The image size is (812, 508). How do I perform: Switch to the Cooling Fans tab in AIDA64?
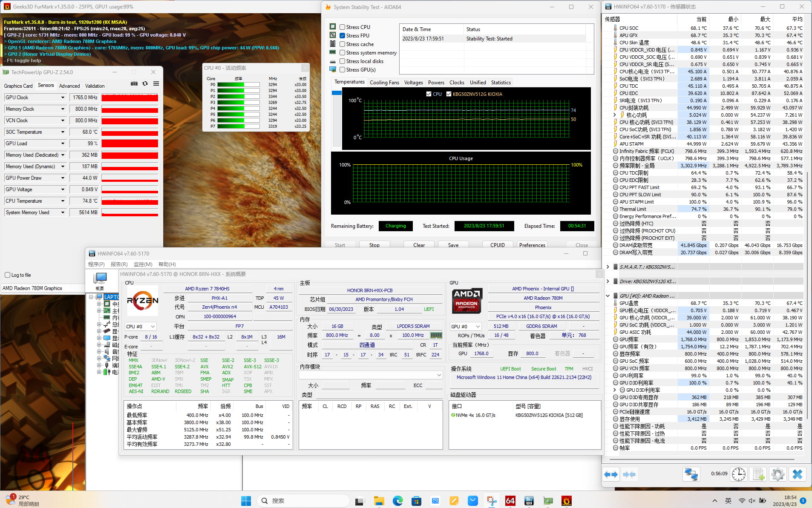[384, 83]
